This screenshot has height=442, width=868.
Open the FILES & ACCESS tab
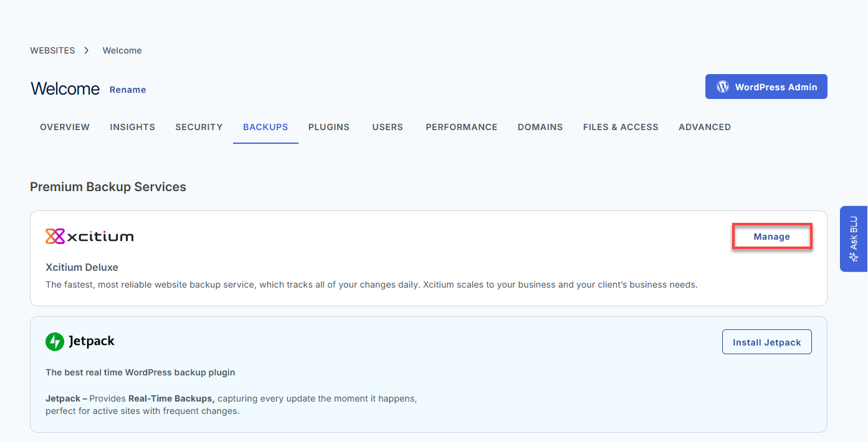[x=621, y=127]
